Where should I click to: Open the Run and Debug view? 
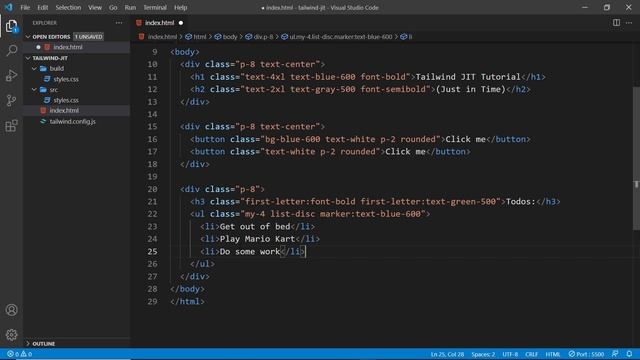tap(11, 76)
